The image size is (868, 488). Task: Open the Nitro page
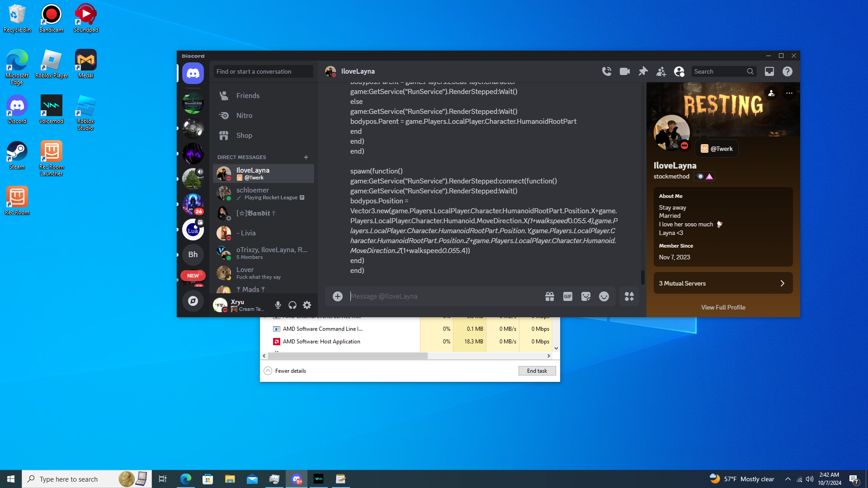pos(244,116)
